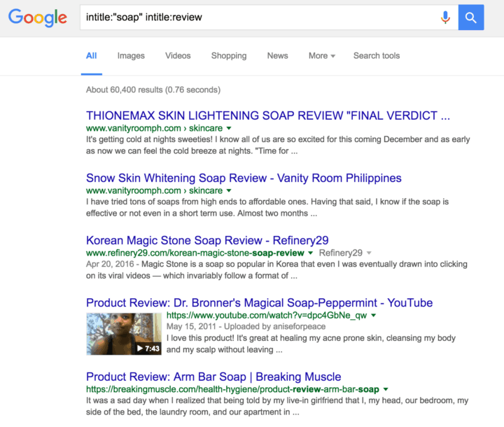504x427 pixels.
Task: Open Search tools options
Action: coord(377,56)
